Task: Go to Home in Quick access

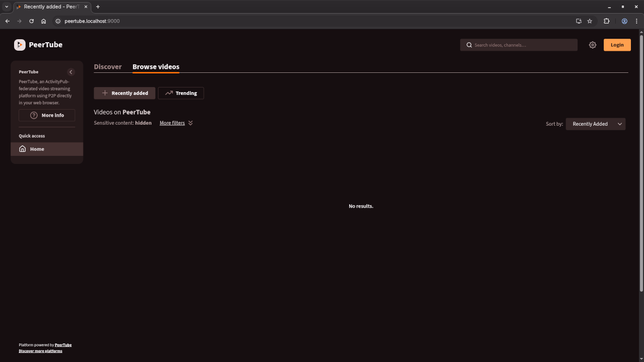Action: tap(47, 149)
